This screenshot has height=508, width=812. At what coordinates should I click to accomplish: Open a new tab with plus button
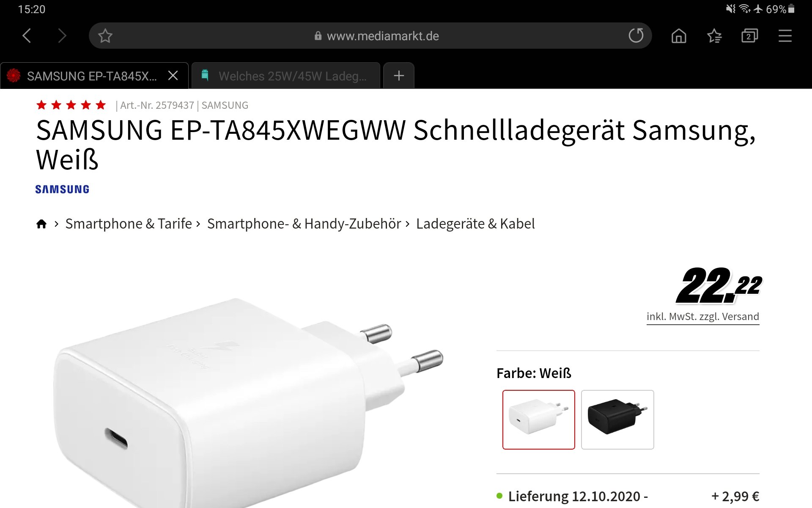pyautogui.click(x=399, y=76)
